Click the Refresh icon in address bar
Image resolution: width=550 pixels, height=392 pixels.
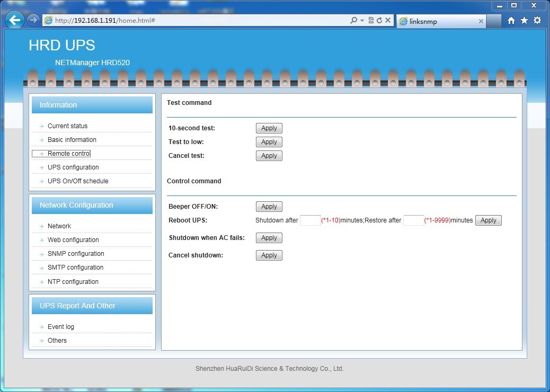tap(379, 21)
